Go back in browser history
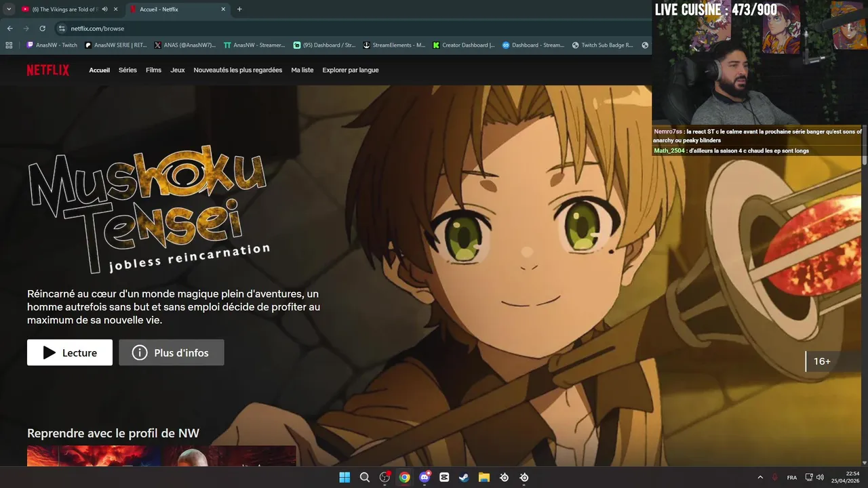This screenshot has height=488, width=868. 9,28
